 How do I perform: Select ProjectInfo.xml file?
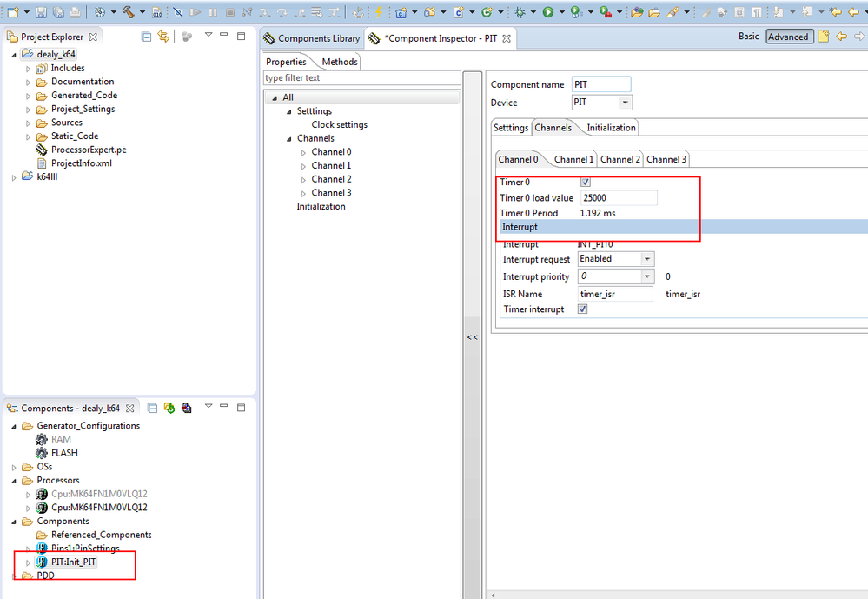click(x=82, y=163)
